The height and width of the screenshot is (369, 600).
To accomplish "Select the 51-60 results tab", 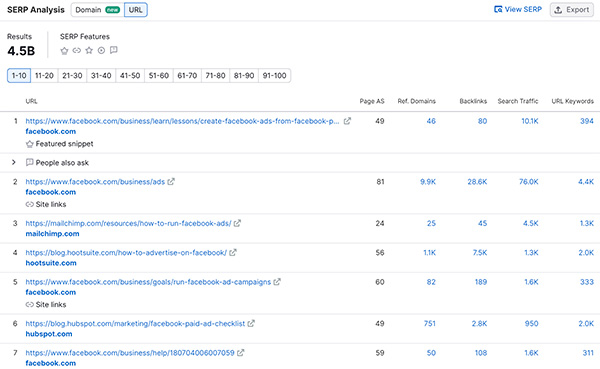I will (x=159, y=75).
